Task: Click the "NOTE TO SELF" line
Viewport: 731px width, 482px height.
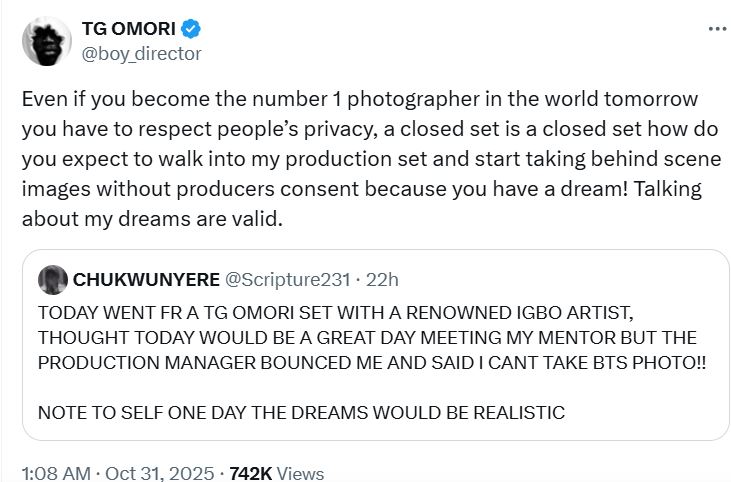Action: (301, 411)
